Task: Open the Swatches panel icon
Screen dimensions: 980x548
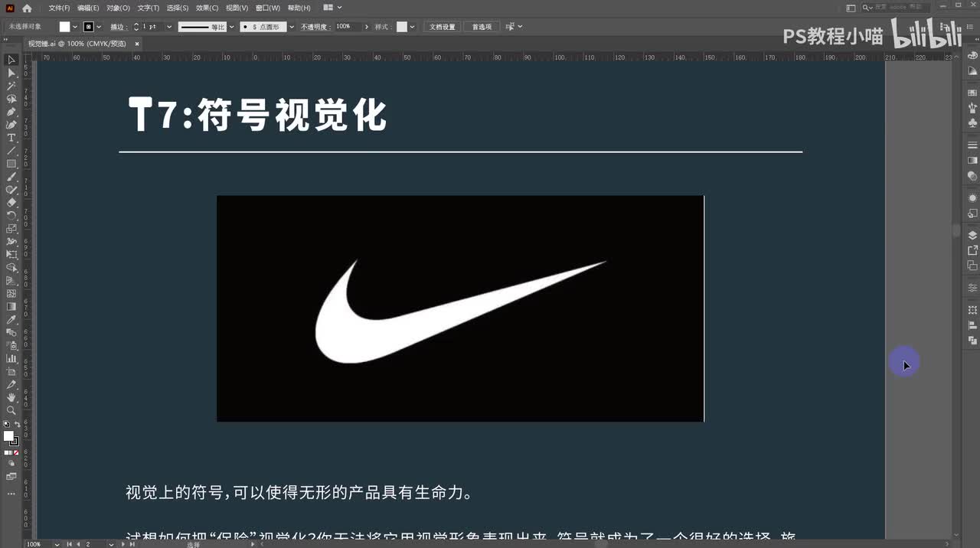Action: coord(972,93)
